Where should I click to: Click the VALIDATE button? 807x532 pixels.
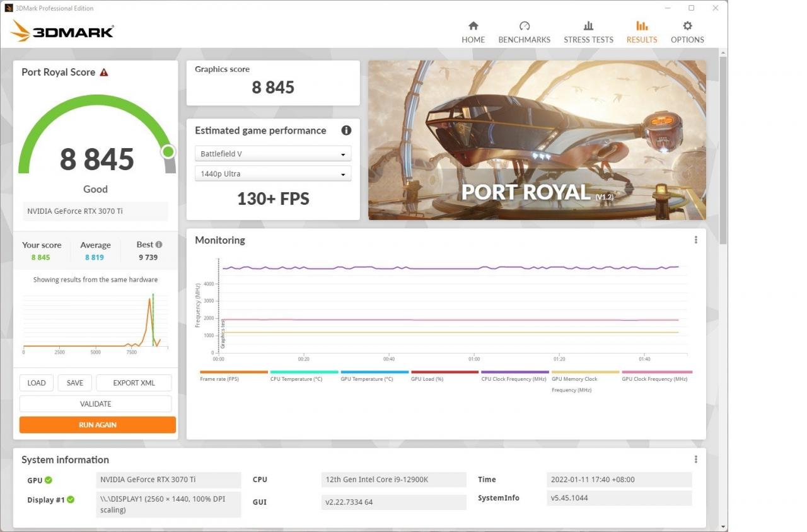click(x=95, y=404)
